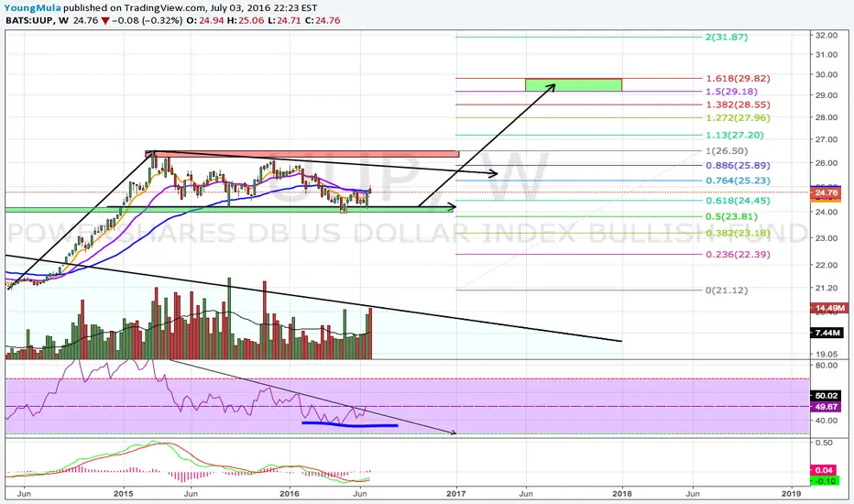Click 22.00 on the price axis
This screenshot has width=854, height=504.
tap(827, 266)
